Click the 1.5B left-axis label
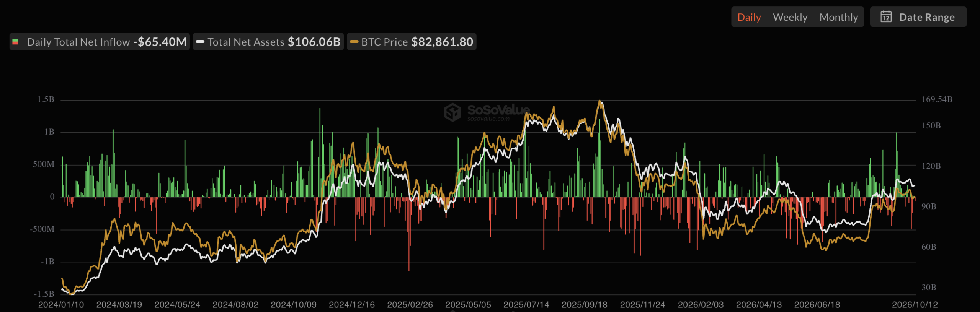 [x=46, y=99]
